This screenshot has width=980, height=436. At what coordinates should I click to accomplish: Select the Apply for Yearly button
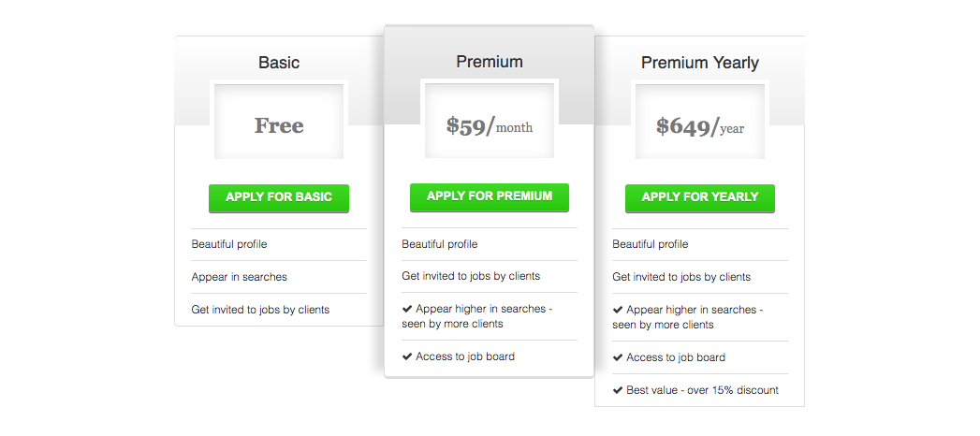[x=699, y=197]
